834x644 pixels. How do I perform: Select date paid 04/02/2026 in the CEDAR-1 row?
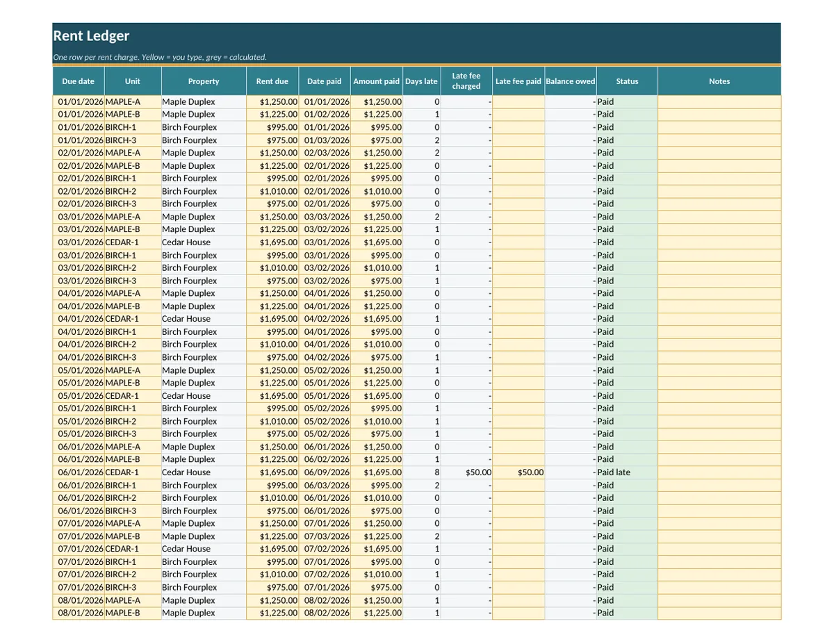[x=325, y=319]
